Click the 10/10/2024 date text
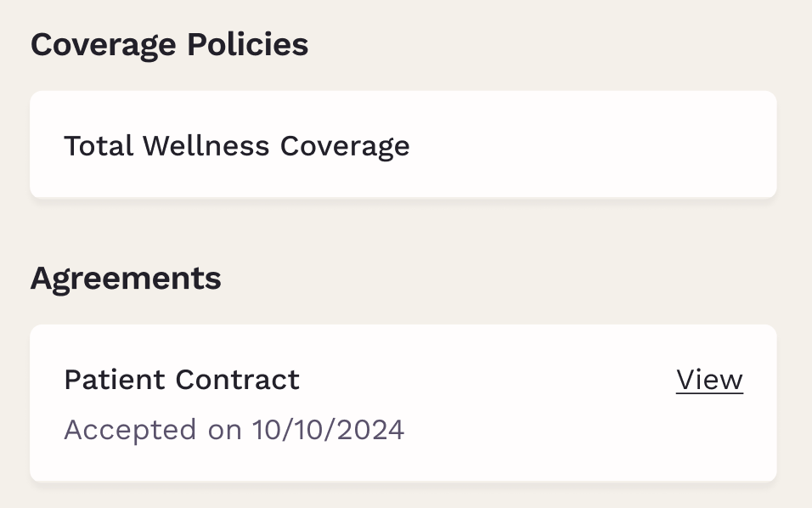The height and width of the screenshot is (508, 812). point(328,430)
